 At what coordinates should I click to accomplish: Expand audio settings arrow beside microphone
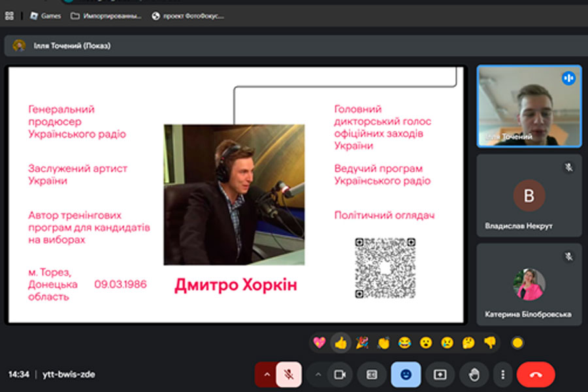(266, 374)
